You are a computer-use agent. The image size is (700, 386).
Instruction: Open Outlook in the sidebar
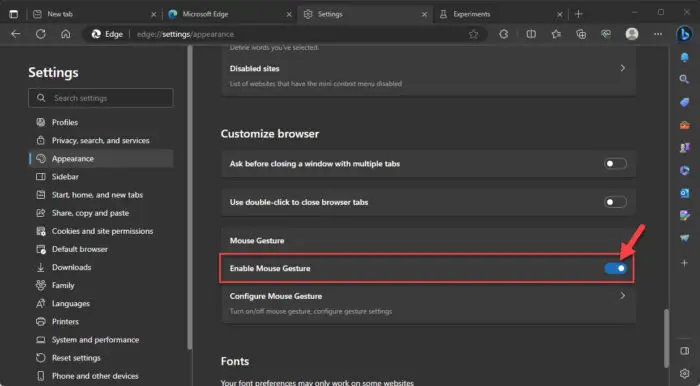coord(684,193)
